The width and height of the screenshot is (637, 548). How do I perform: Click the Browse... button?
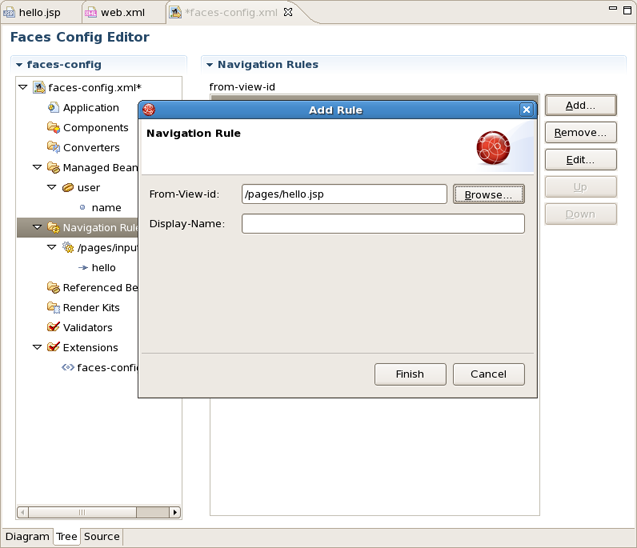pos(489,194)
